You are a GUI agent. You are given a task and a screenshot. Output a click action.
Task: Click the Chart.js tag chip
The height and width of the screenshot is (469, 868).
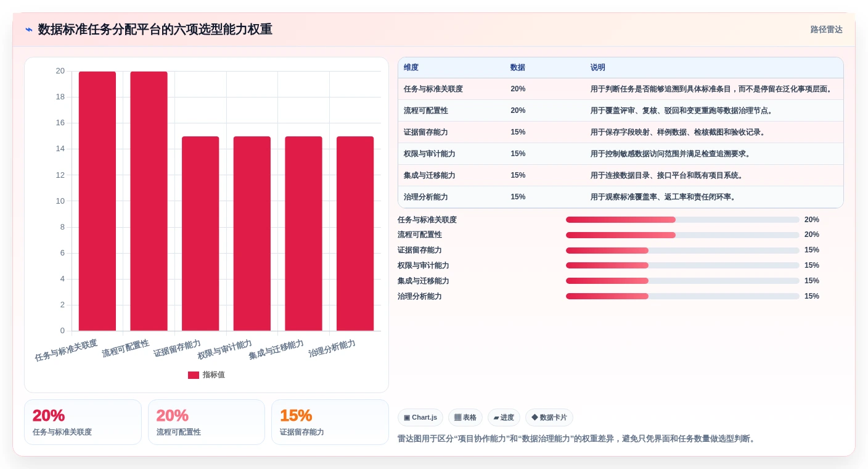click(x=420, y=418)
